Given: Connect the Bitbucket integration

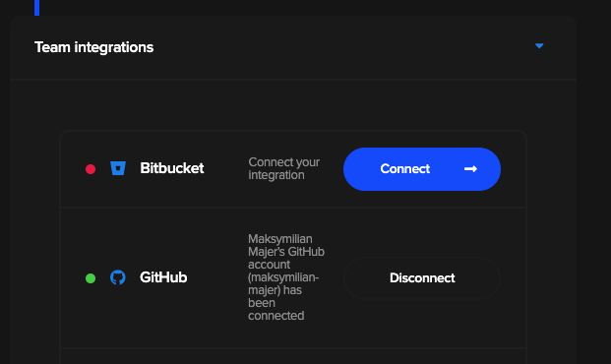Looking at the screenshot, I should coord(422,169).
